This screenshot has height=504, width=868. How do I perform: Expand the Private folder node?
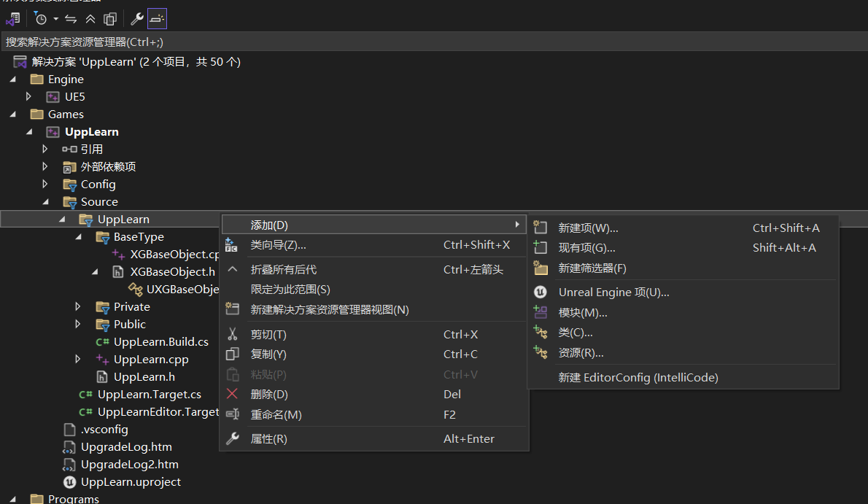click(x=77, y=306)
